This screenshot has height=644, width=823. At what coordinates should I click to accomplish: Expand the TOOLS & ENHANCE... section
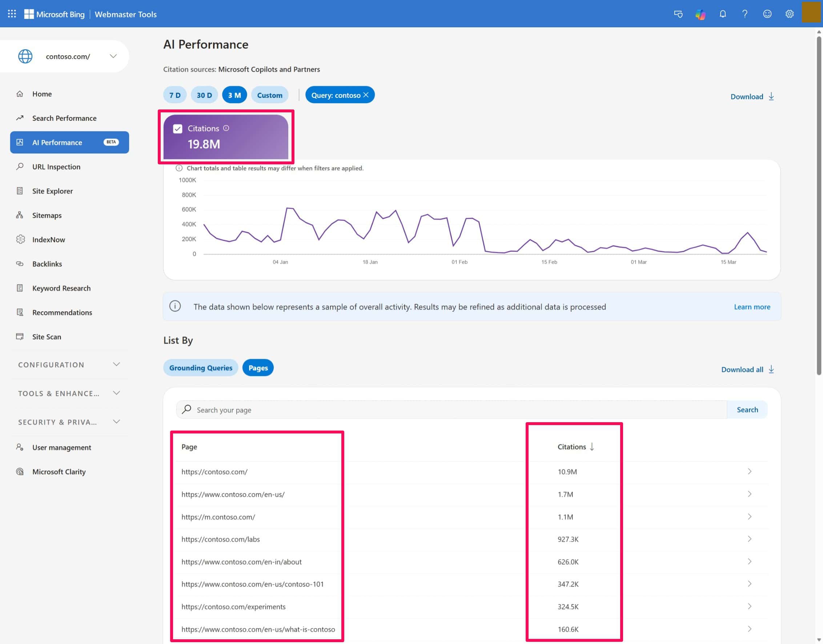(69, 393)
